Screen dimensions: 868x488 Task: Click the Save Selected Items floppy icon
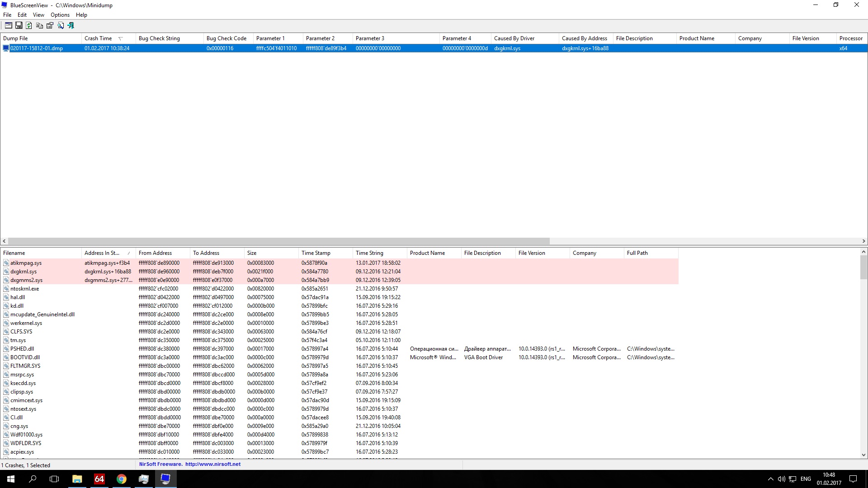pos(19,25)
